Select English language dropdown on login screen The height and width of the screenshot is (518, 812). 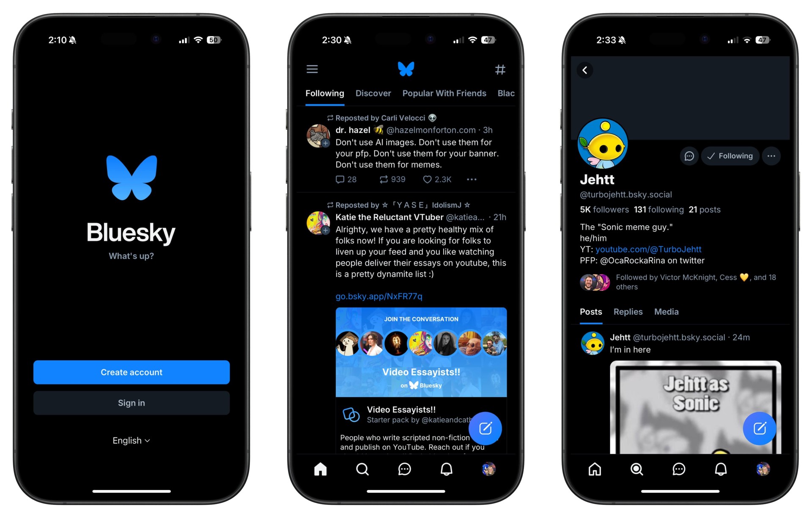click(132, 439)
